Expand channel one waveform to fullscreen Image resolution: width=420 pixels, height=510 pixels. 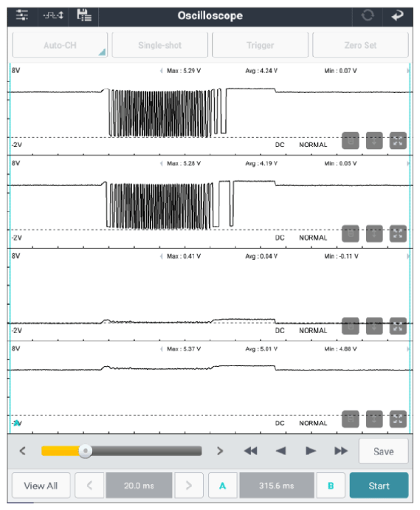pos(398,141)
